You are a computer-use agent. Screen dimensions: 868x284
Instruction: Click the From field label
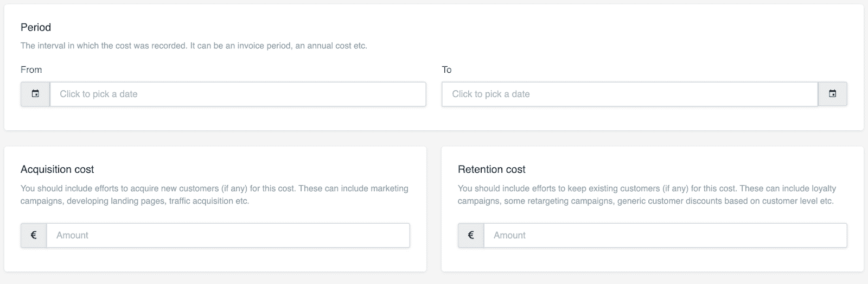[31, 70]
